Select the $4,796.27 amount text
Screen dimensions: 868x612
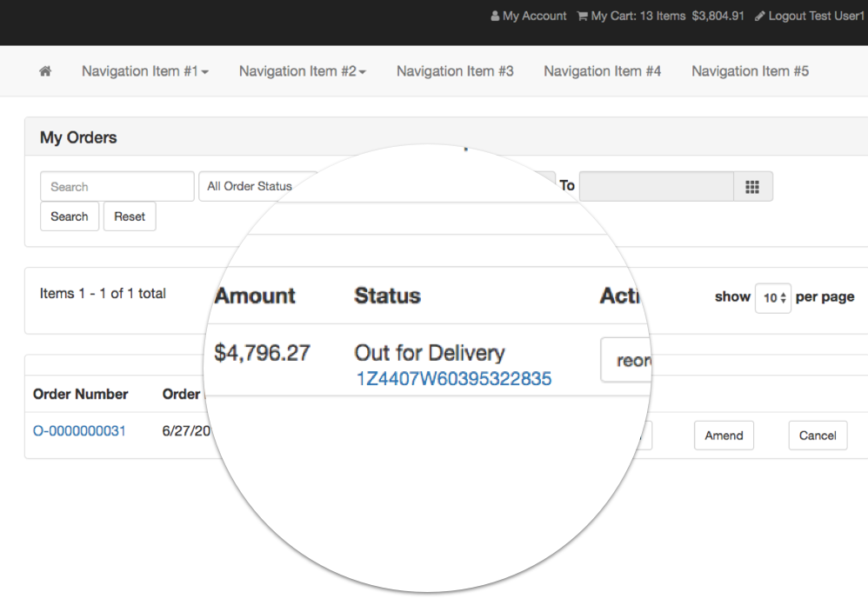263,353
